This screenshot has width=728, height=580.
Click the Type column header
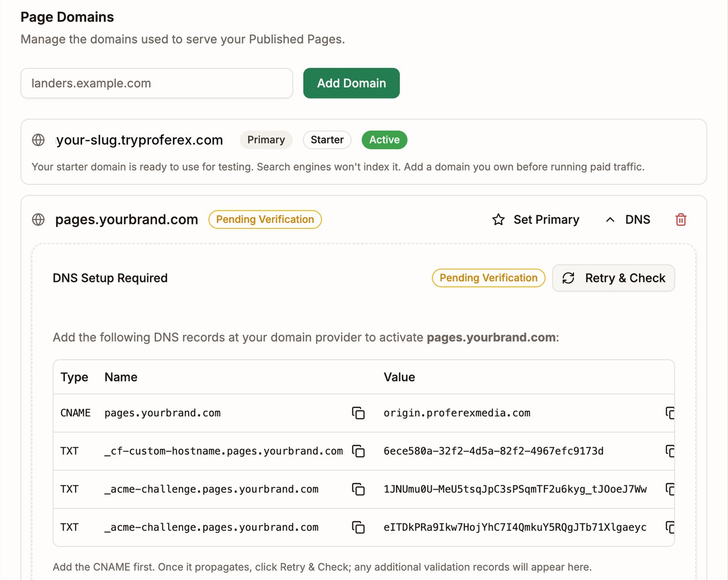click(74, 377)
